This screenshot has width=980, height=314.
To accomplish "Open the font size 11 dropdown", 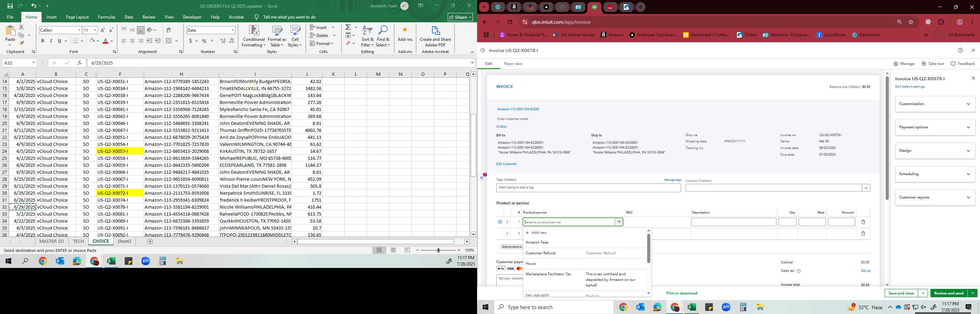I will tap(95, 30).
